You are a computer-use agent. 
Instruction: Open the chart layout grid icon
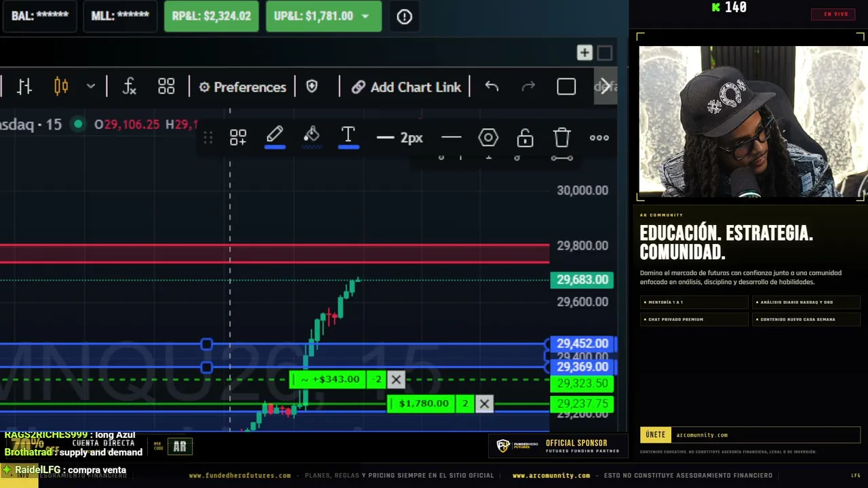coord(166,87)
